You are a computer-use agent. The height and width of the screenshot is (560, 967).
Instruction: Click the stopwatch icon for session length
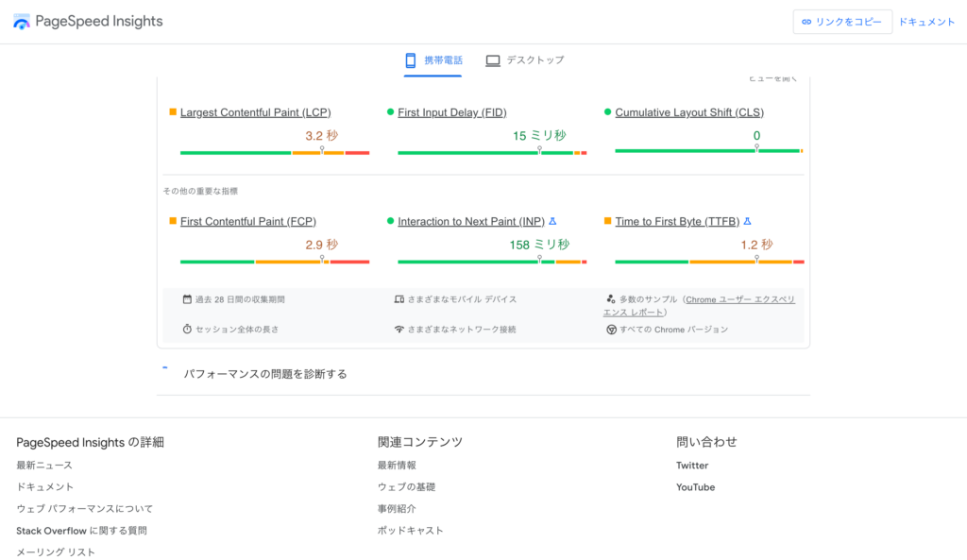coord(187,330)
